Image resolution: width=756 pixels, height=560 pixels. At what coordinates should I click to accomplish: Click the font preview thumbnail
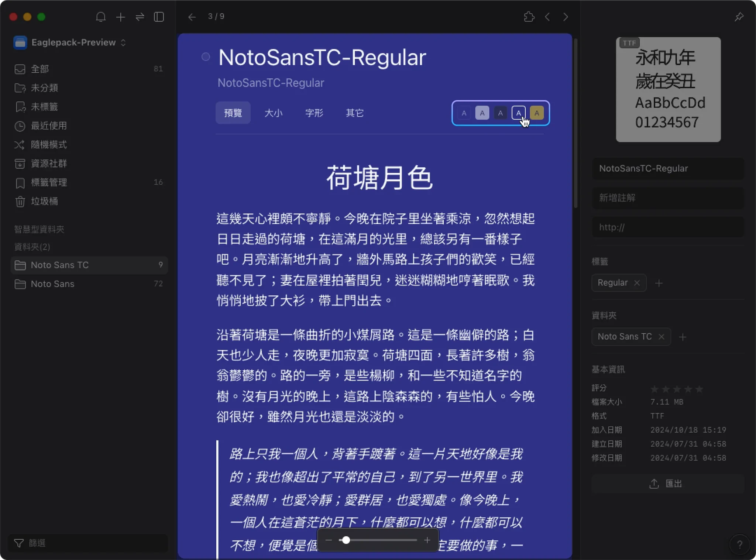[668, 89]
